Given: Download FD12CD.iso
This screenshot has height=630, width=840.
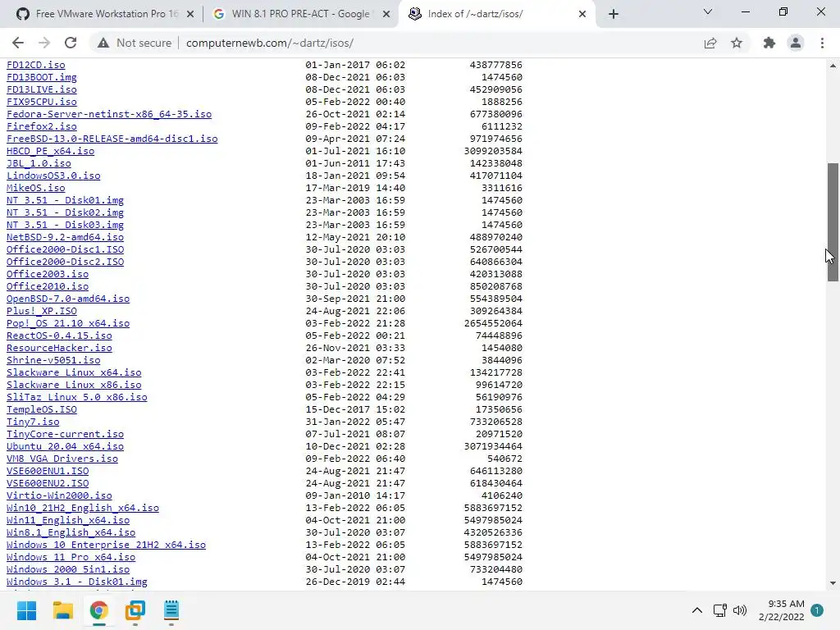Looking at the screenshot, I should point(36,65).
